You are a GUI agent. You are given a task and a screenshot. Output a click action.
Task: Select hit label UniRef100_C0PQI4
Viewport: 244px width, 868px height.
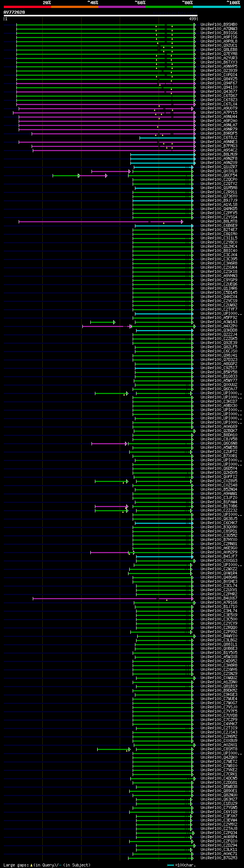[x=219, y=75]
